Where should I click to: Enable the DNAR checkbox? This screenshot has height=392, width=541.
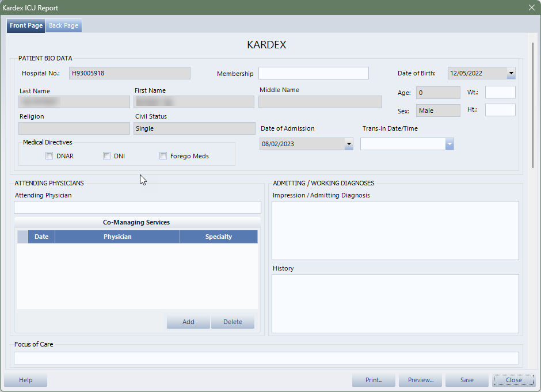click(x=49, y=156)
